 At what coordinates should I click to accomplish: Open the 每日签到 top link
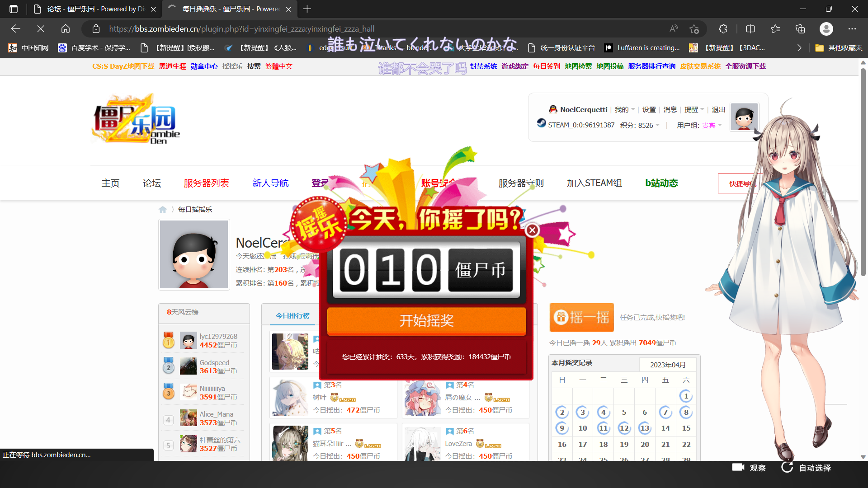pos(546,66)
